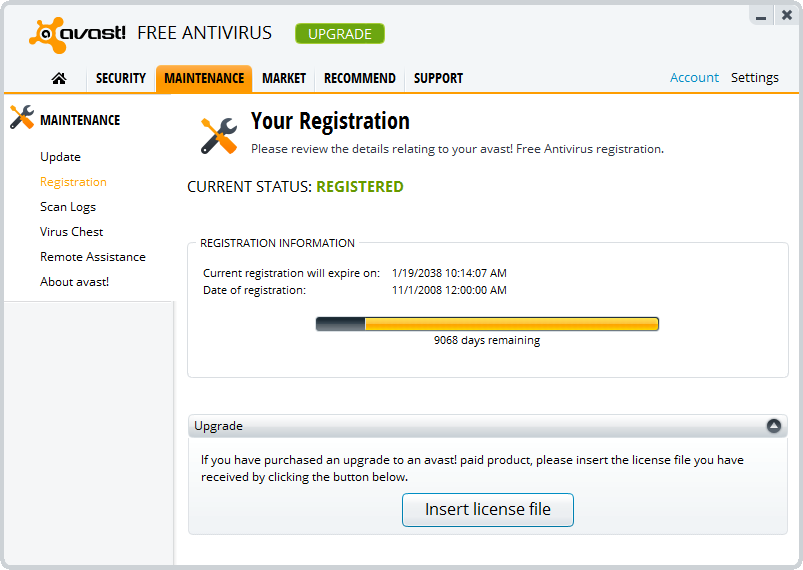Switch to the MARKET tab
This screenshot has width=803, height=570.
tap(284, 78)
